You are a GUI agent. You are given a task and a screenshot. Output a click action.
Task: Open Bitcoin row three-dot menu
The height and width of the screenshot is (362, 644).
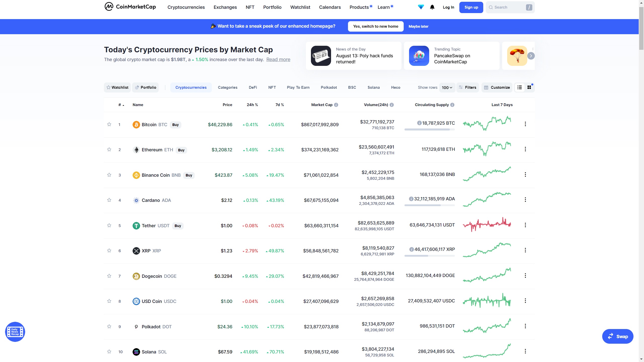point(525,124)
